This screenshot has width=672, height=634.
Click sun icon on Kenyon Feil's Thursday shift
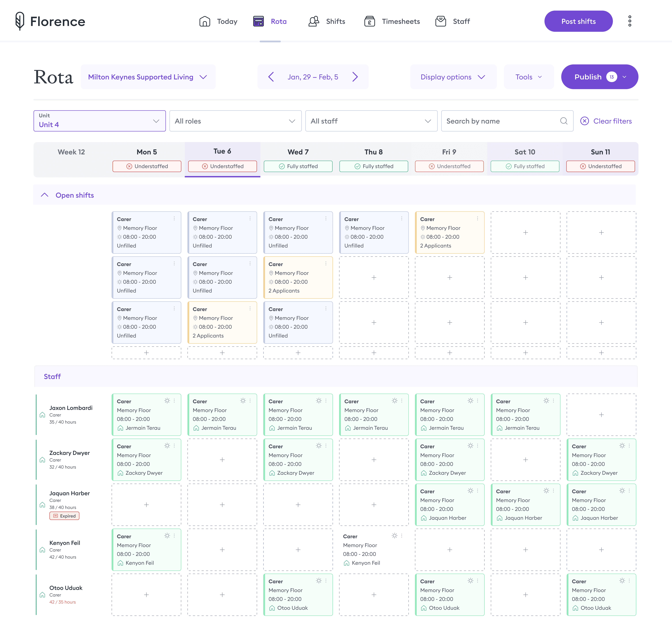394,536
